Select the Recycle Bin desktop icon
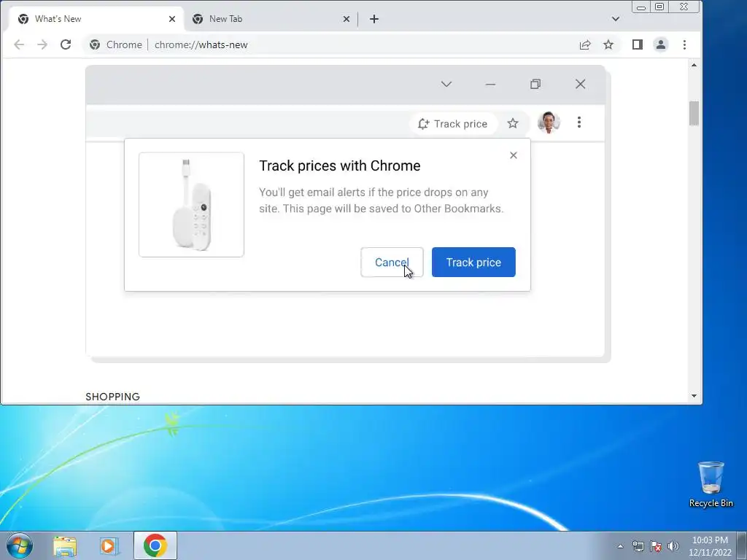The image size is (747, 560). (711, 484)
